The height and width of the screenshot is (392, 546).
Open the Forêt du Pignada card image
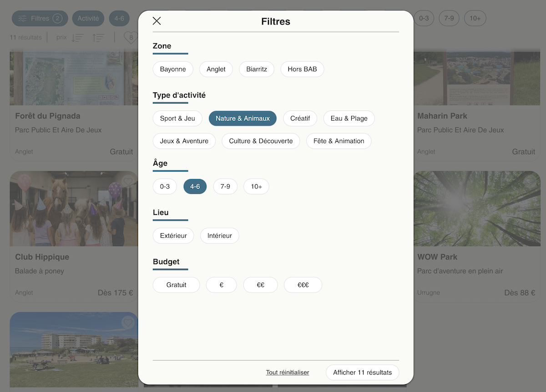pos(74,78)
